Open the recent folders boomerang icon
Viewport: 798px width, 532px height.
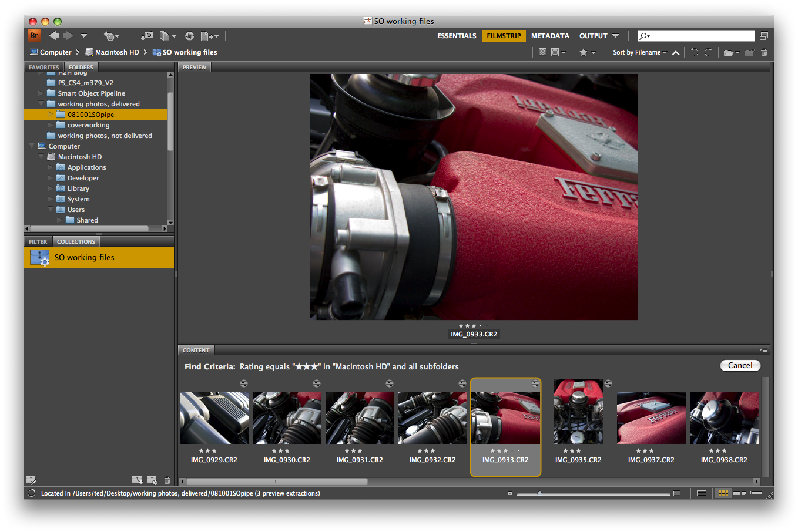tap(110, 36)
